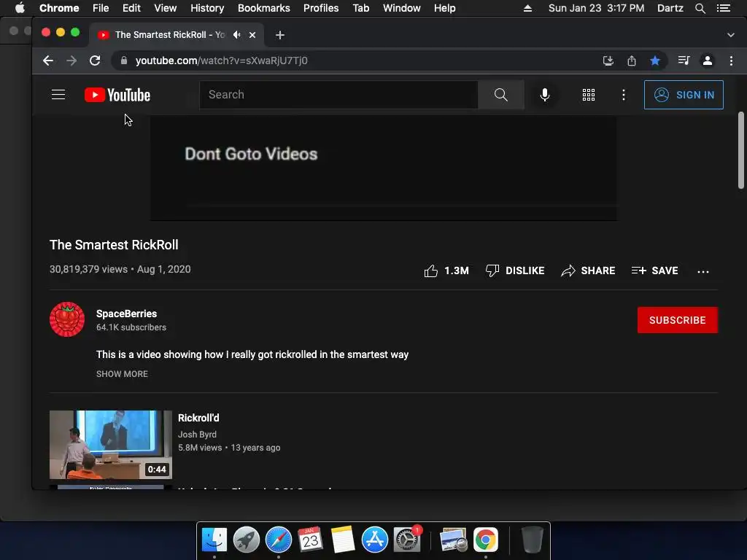Click the magnifier search button on YouTube
The height and width of the screenshot is (560, 747).
(500, 95)
